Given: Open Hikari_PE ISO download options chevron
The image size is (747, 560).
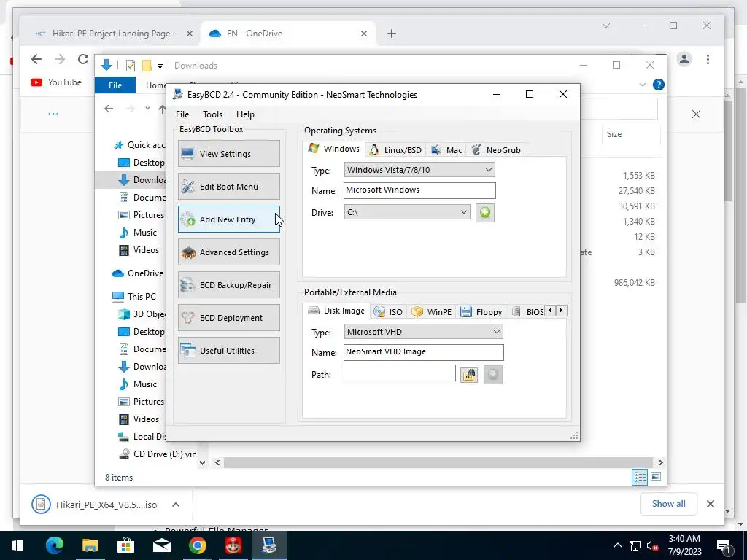Looking at the screenshot, I should 176,505.
